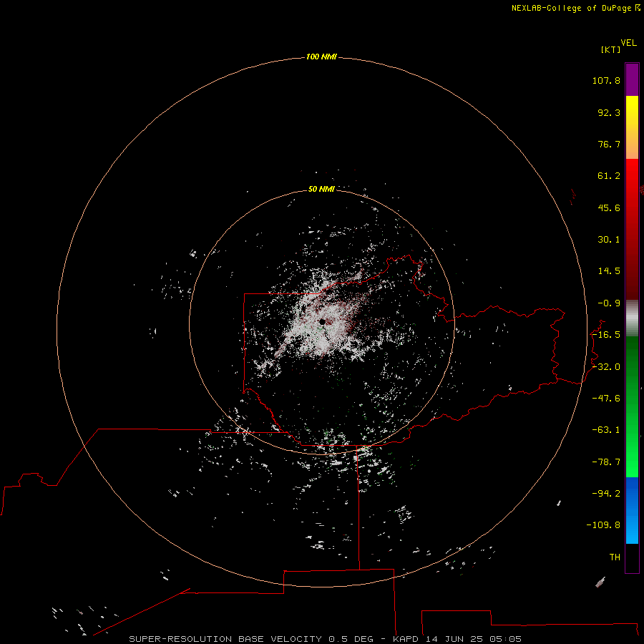644x644 pixels.
Task: Select the 92.3 scale value
Action: [x=609, y=112]
